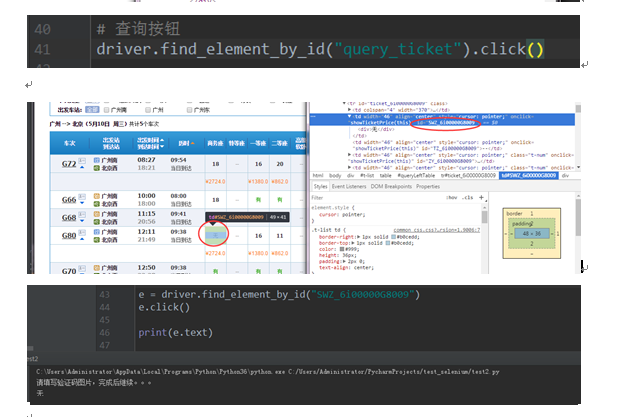Screen dimensions: 627x417
Task: Select the #t-list breadcrumb item
Action: pos(367,176)
